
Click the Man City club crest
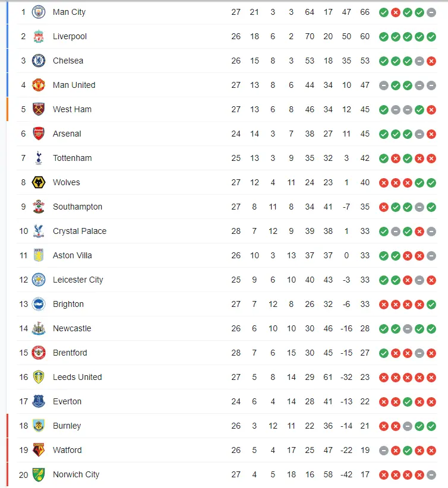tap(39, 12)
